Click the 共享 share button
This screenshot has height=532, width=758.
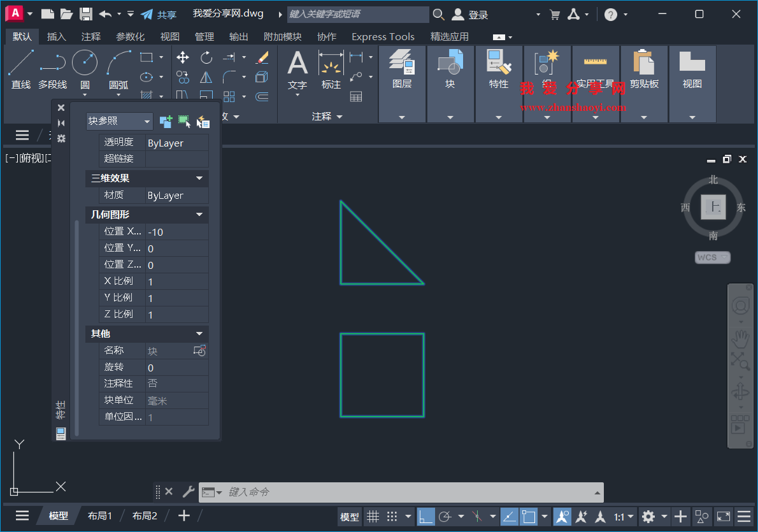(x=159, y=15)
